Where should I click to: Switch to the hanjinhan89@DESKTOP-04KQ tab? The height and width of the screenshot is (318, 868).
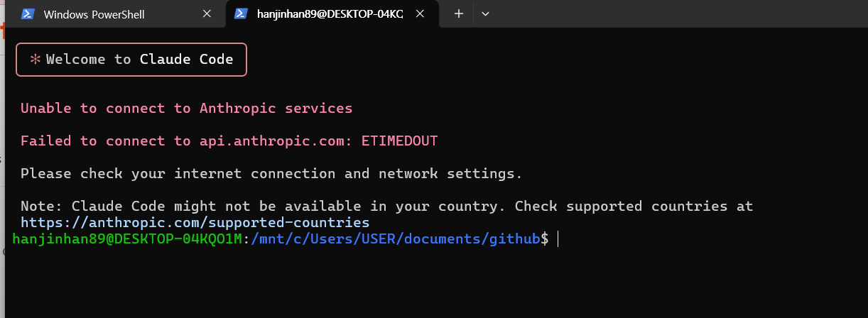point(332,14)
